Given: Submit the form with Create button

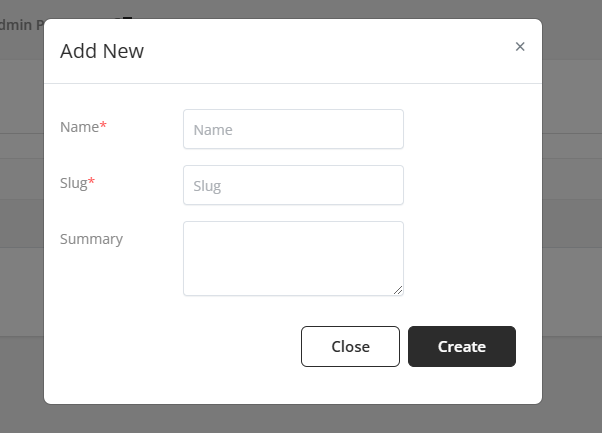Looking at the screenshot, I should click(x=461, y=346).
